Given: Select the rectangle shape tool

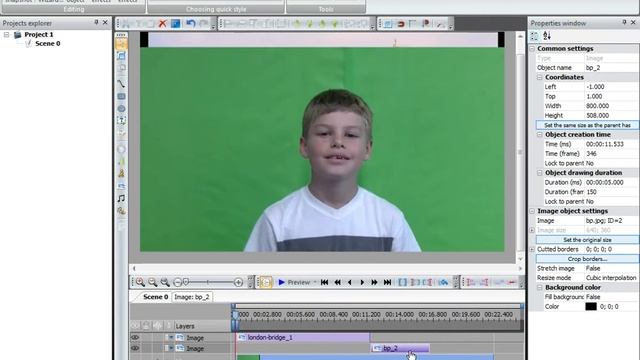Looking at the screenshot, I should [x=121, y=96].
